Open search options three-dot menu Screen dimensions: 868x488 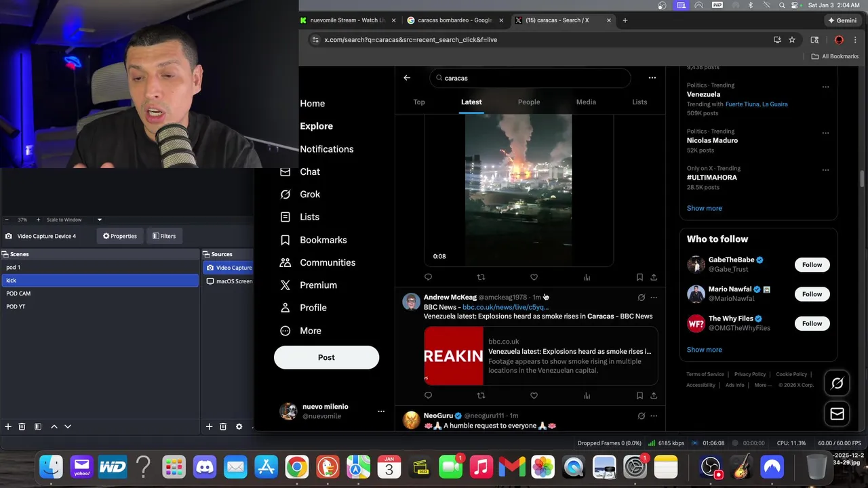coord(652,78)
